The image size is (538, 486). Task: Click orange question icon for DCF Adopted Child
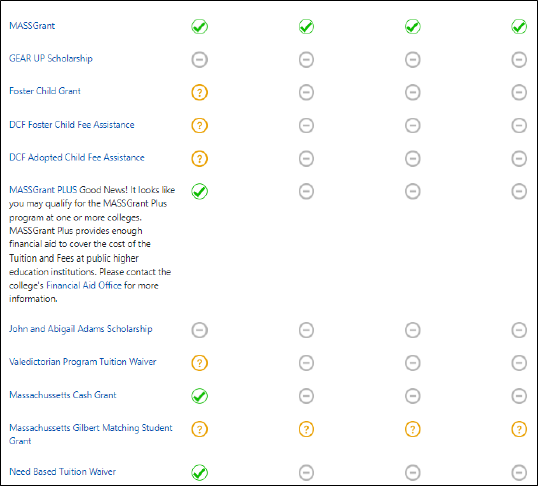pos(199,159)
